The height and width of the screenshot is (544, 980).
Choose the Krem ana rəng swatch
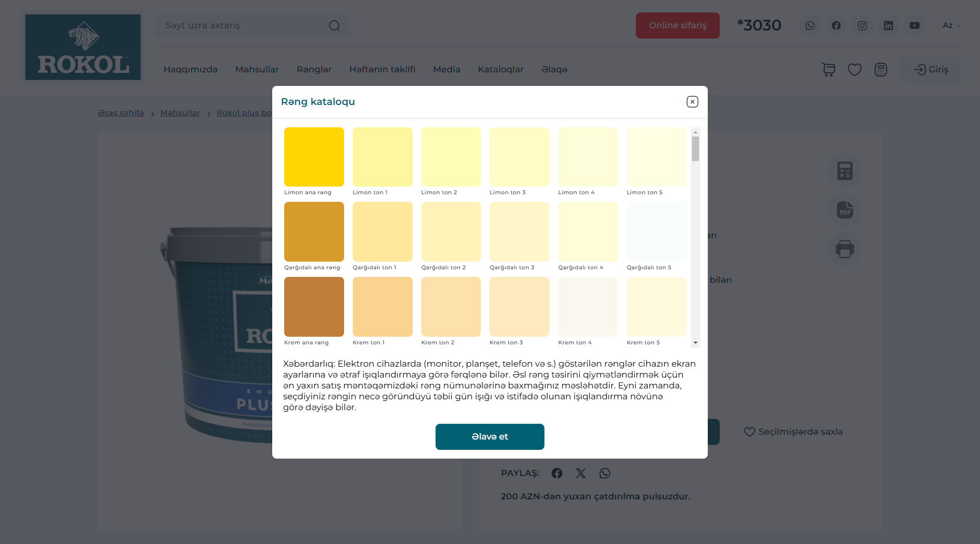(314, 307)
